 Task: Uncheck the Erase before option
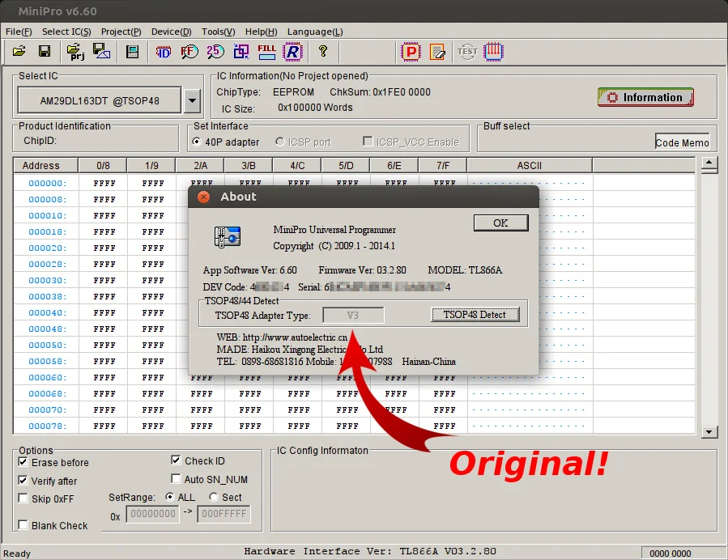[23, 461]
